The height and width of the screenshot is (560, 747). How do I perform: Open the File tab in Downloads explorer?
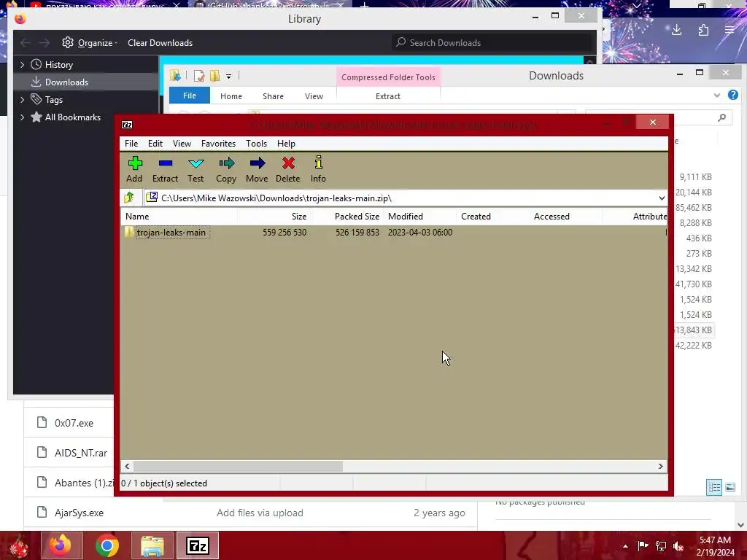click(190, 96)
